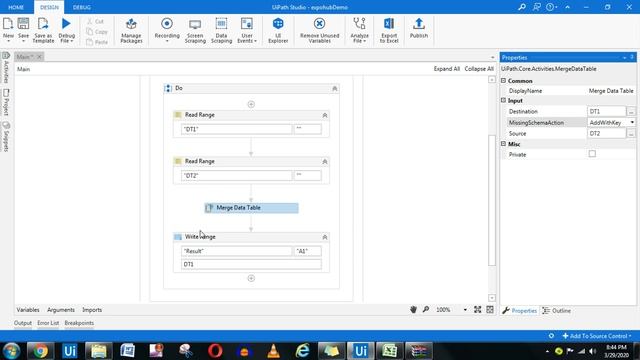The width and height of the screenshot is (640, 360).
Task: Open the Windows Start menu
Action: tap(11, 351)
